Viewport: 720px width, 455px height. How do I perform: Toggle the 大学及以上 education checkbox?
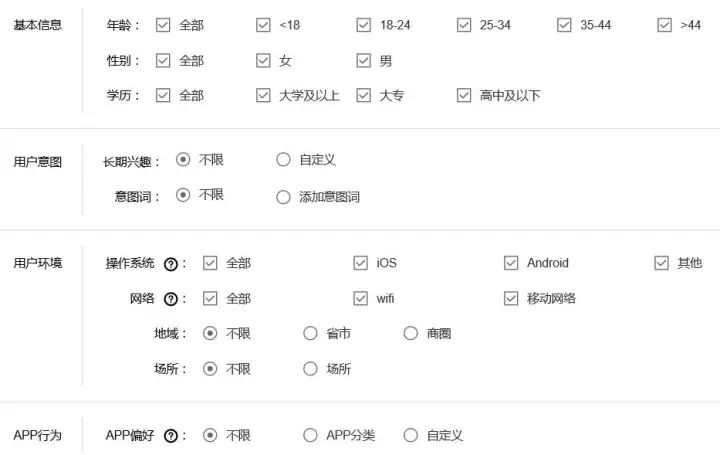pyautogui.click(x=263, y=96)
